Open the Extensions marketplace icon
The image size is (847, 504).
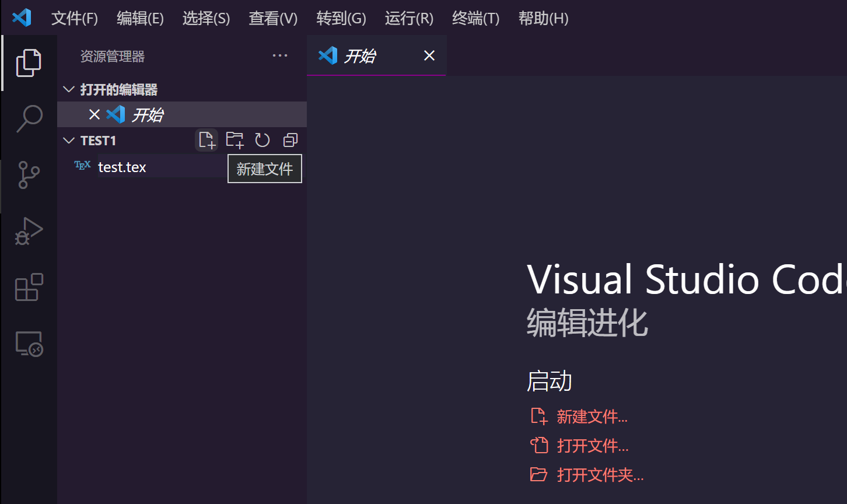(x=29, y=287)
